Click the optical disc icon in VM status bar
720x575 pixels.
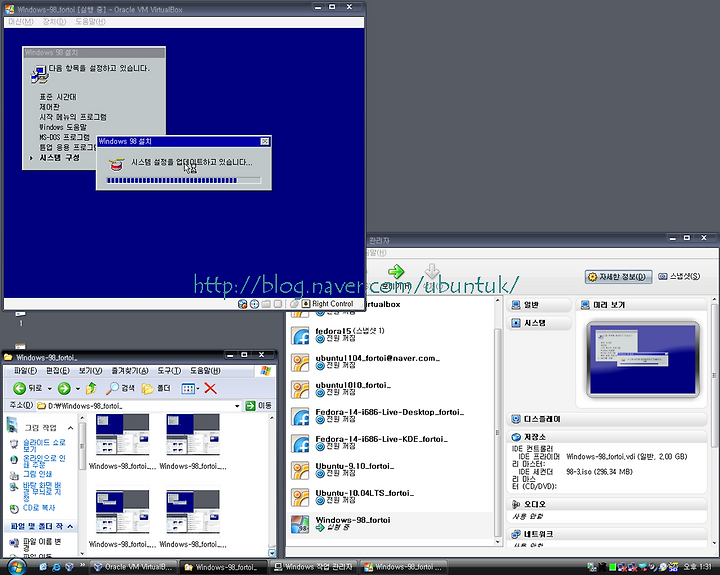click(x=254, y=304)
